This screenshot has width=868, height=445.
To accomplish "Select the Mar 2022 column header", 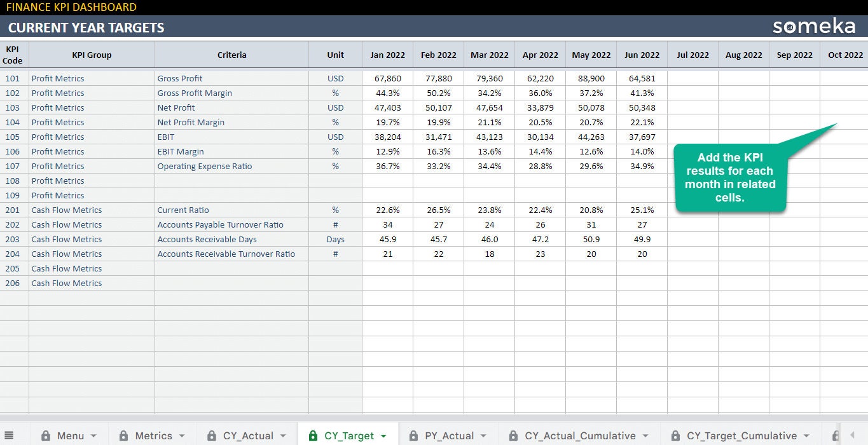I will (x=490, y=55).
